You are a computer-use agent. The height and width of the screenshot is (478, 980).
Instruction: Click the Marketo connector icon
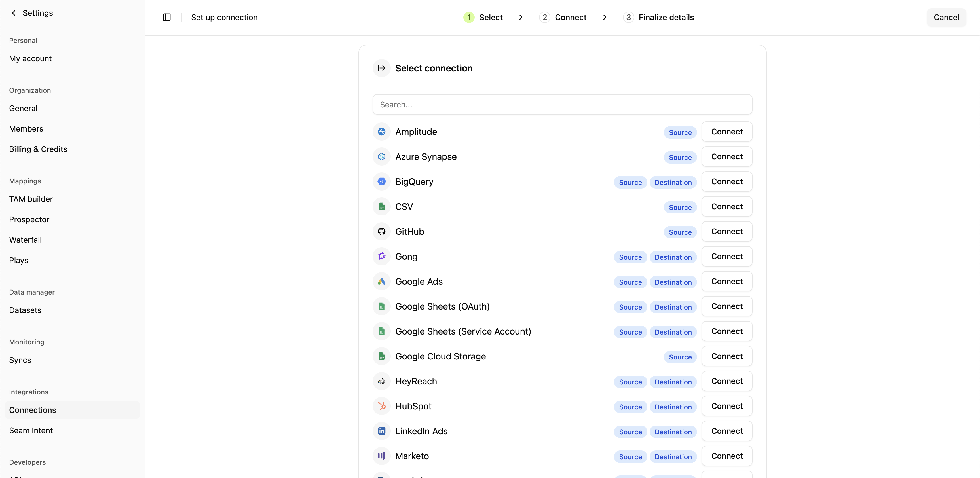point(381,456)
